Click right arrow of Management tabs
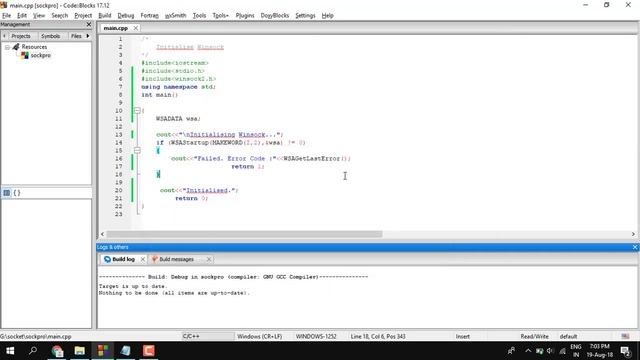The width and height of the screenshot is (640, 360). (88, 36)
